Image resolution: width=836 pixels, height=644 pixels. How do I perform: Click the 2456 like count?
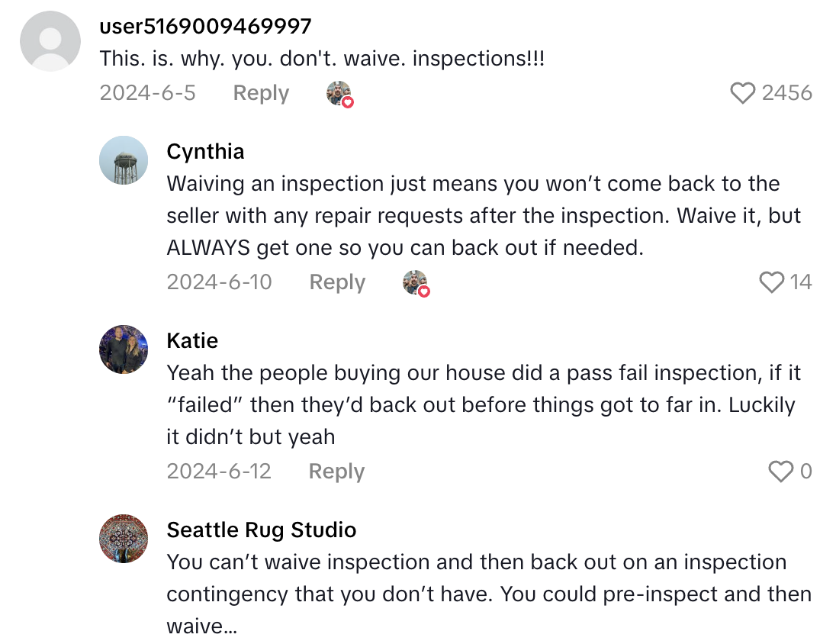[787, 92]
